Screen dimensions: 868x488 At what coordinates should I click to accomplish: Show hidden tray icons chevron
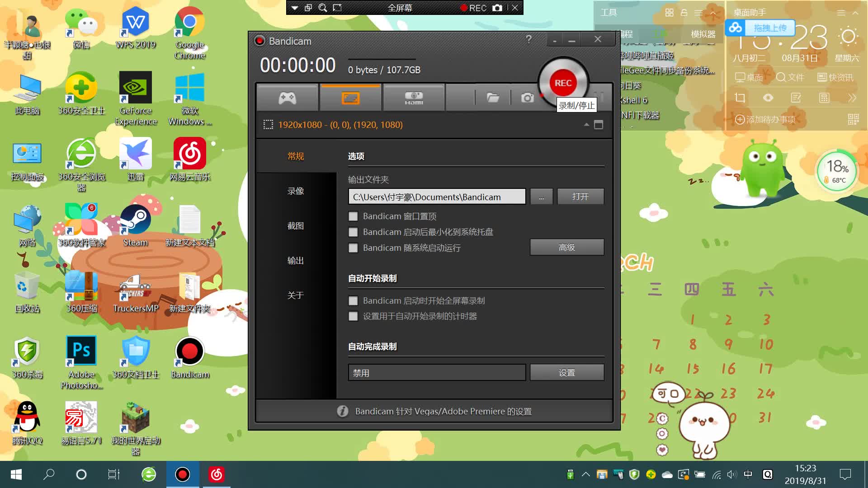[x=585, y=474]
